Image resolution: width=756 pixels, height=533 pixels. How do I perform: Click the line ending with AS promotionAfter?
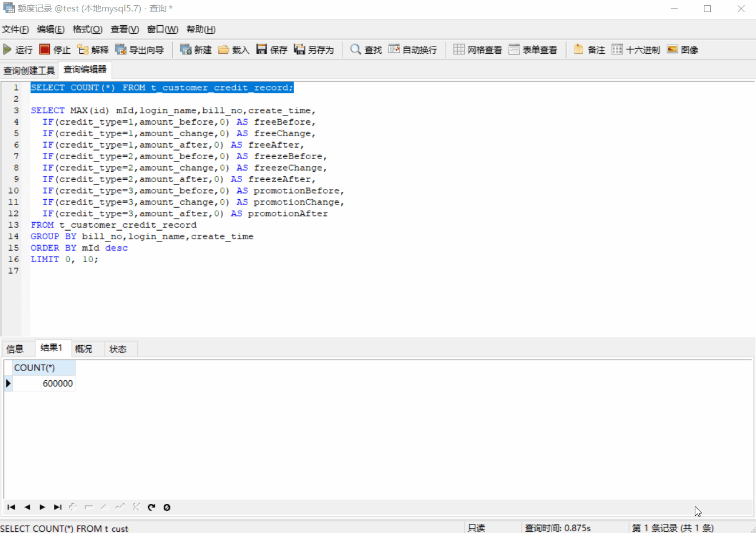[x=185, y=214]
